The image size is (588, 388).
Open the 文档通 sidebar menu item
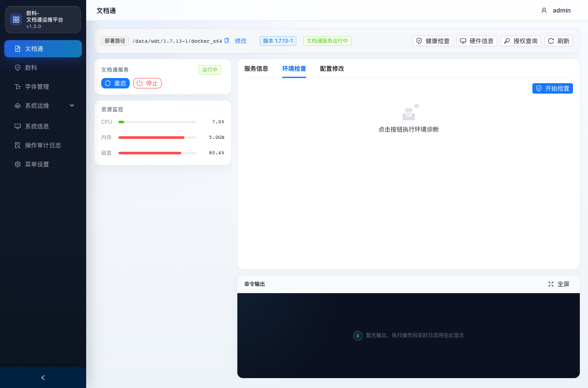(x=43, y=49)
